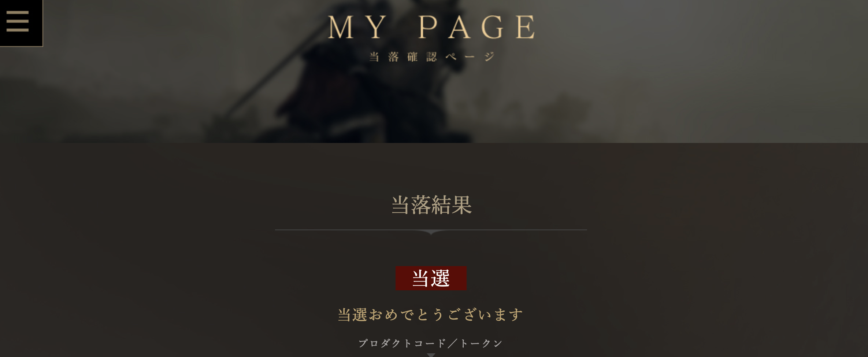Click the word PAGE in the title
Image resolution: width=868 pixels, height=357 pixels.
coord(477,27)
